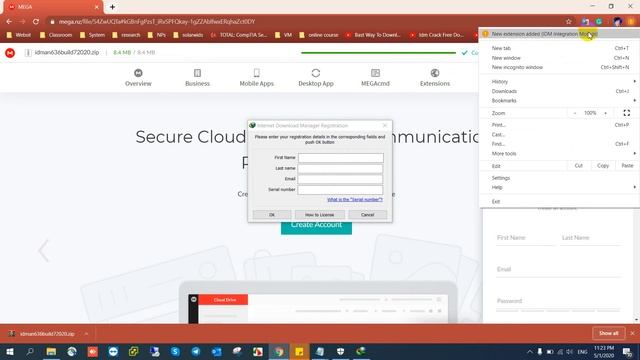The width and height of the screenshot is (640, 360).
Task: Go back to previous page
Action: [9, 21]
